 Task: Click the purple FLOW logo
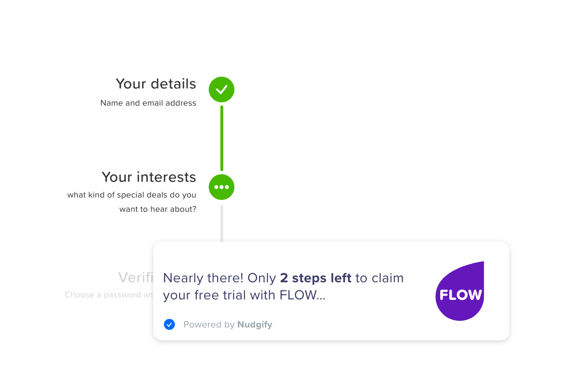click(x=460, y=291)
